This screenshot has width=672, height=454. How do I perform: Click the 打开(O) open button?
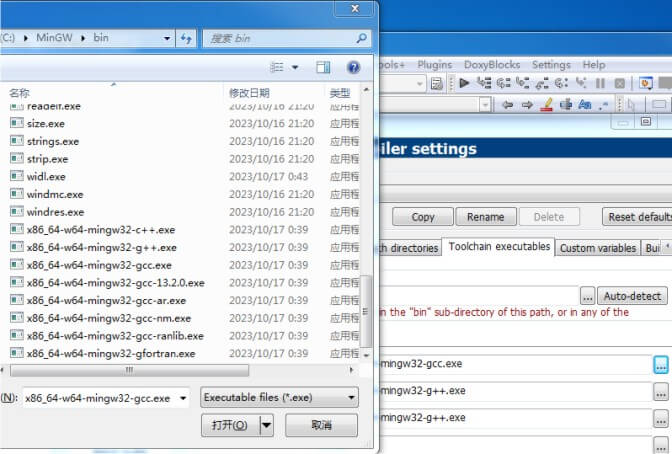click(231, 425)
